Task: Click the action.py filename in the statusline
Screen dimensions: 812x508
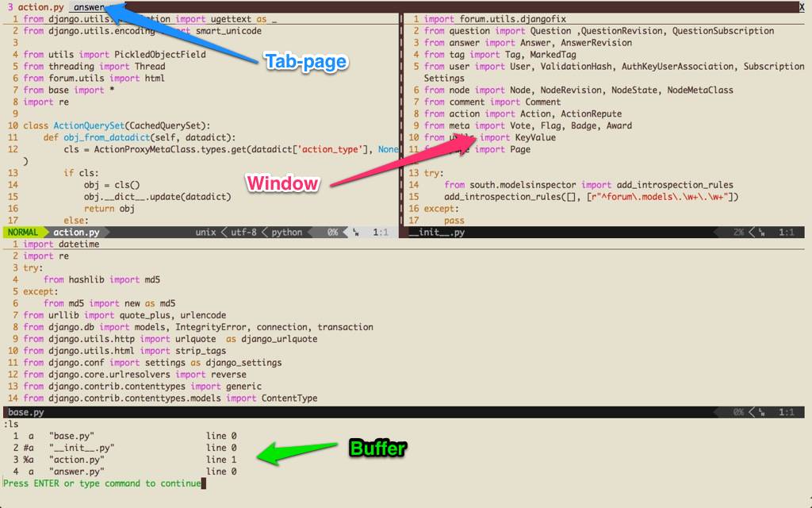Action: pyautogui.click(x=76, y=233)
